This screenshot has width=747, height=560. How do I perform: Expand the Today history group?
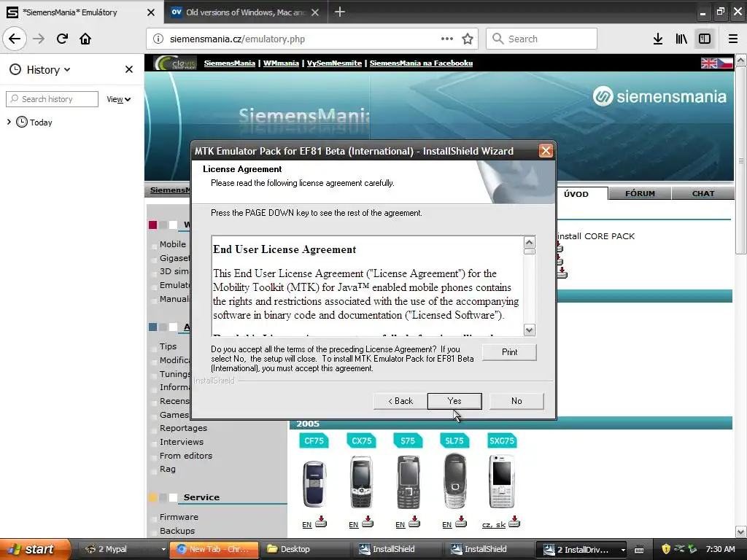coord(9,122)
